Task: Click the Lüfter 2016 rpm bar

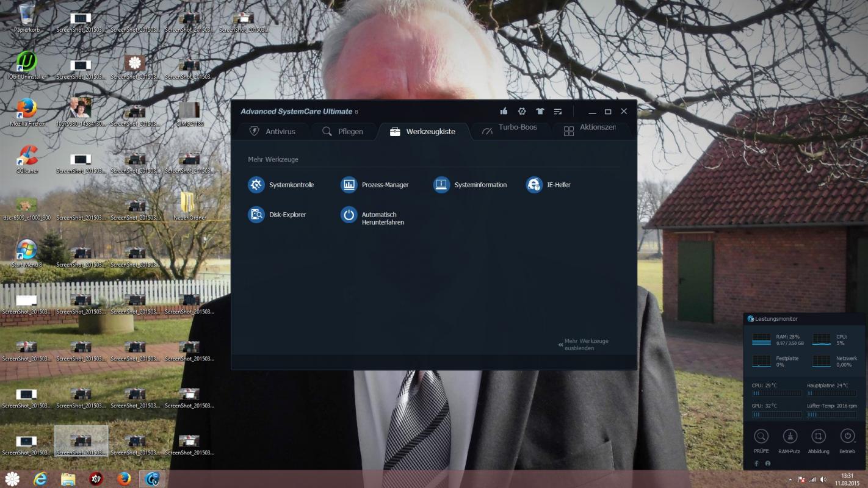Action: click(831, 414)
